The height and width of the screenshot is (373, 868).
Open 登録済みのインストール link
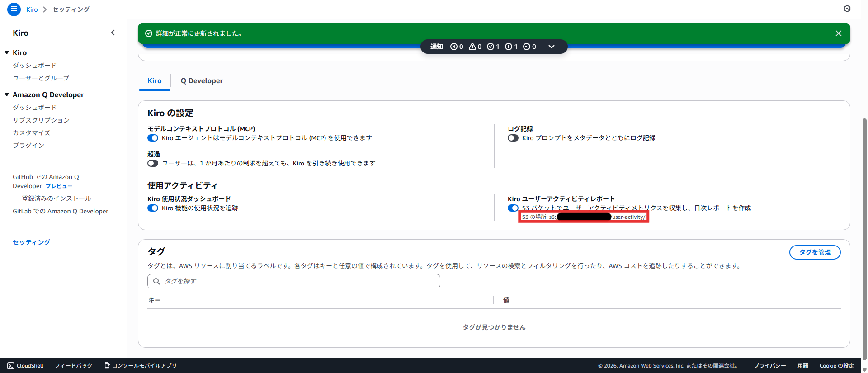pos(57,198)
